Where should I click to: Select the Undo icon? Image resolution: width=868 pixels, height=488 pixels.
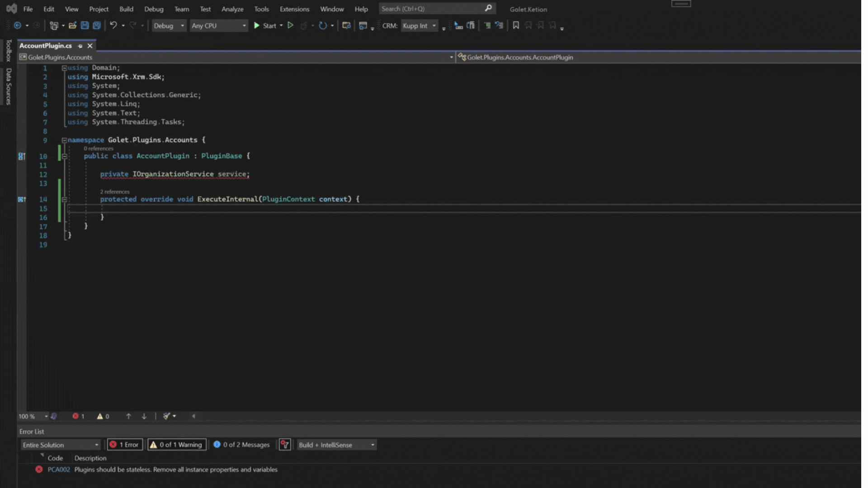[x=113, y=26]
